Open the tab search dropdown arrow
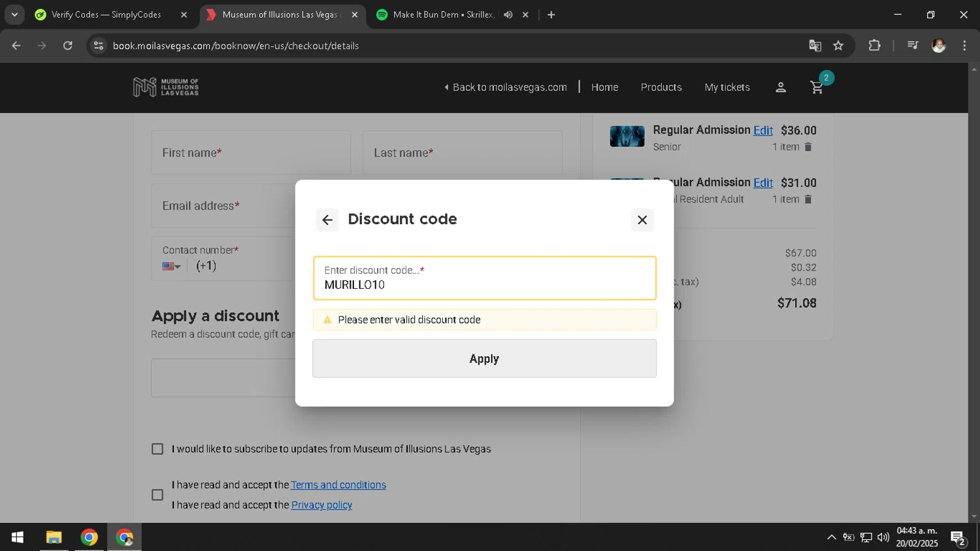 14,14
